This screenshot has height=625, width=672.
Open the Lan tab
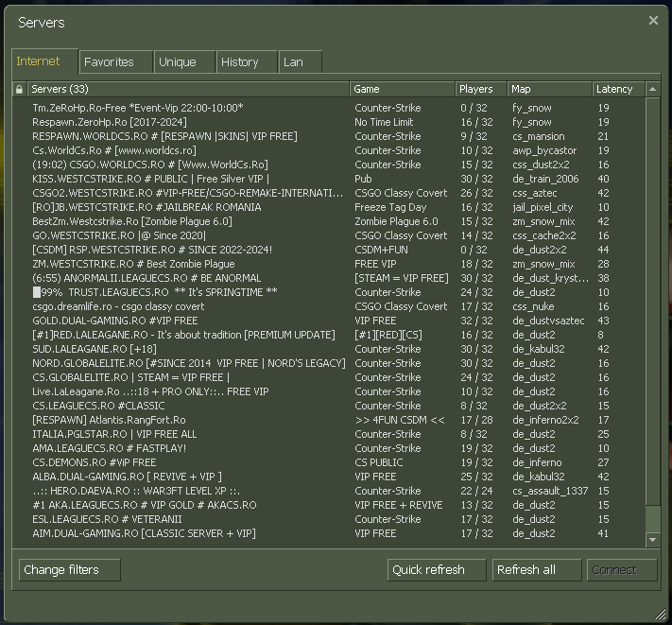pyautogui.click(x=301, y=62)
